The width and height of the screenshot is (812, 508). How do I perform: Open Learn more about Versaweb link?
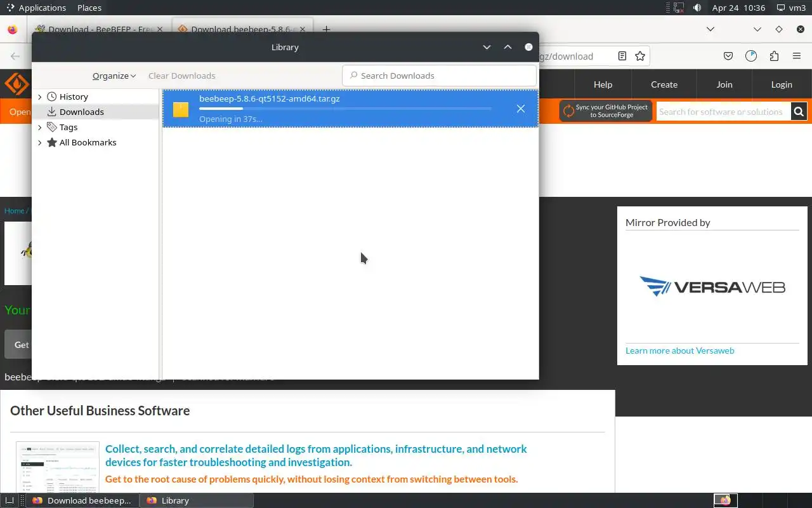[679, 351]
